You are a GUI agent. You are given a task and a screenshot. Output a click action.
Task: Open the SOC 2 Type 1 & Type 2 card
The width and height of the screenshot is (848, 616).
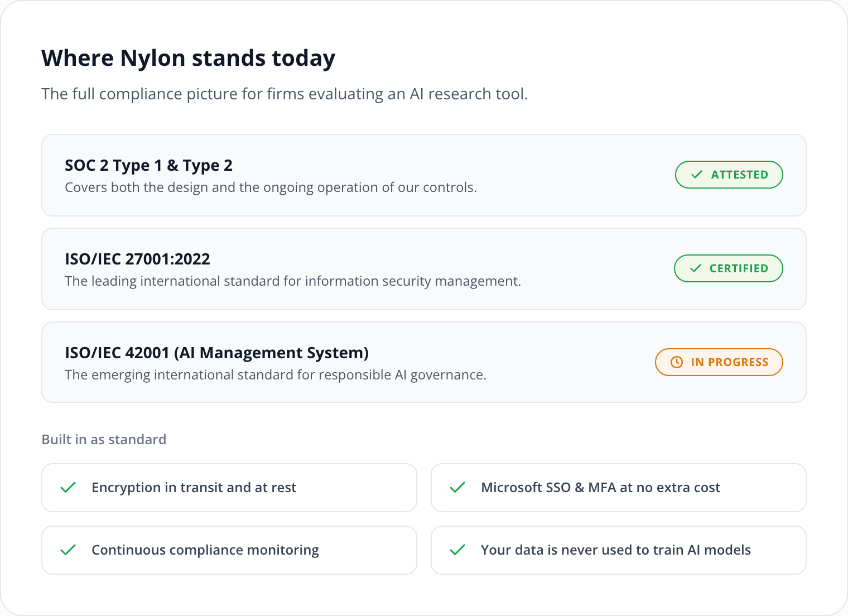point(424,175)
